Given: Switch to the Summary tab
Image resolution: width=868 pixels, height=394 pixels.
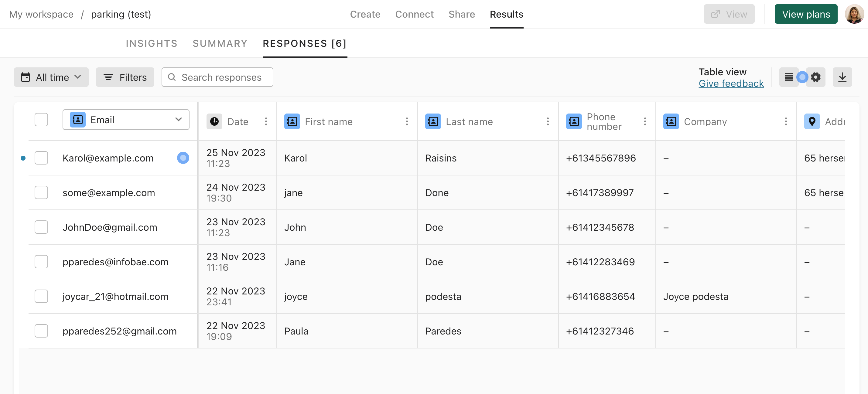Looking at the screenshot, I should tap(220, 43).
